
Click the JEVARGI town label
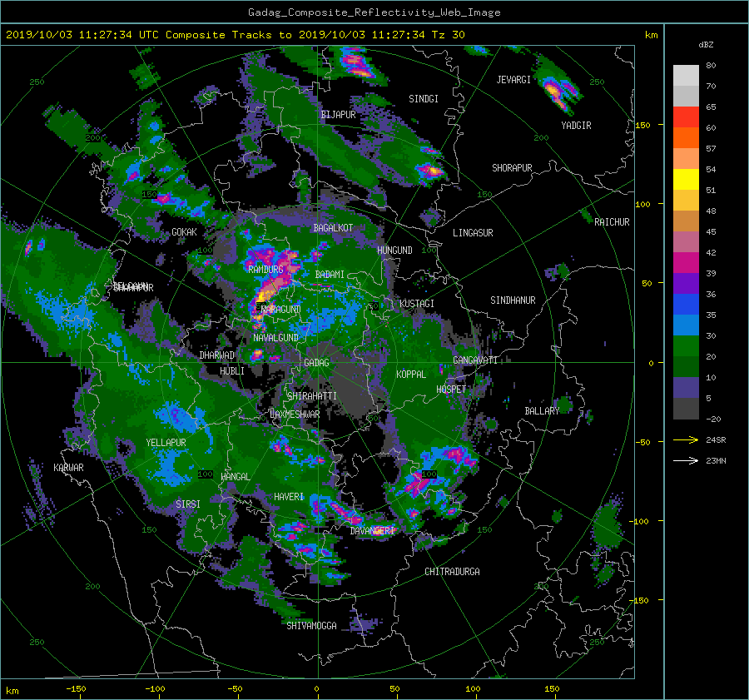coord(513,80)
